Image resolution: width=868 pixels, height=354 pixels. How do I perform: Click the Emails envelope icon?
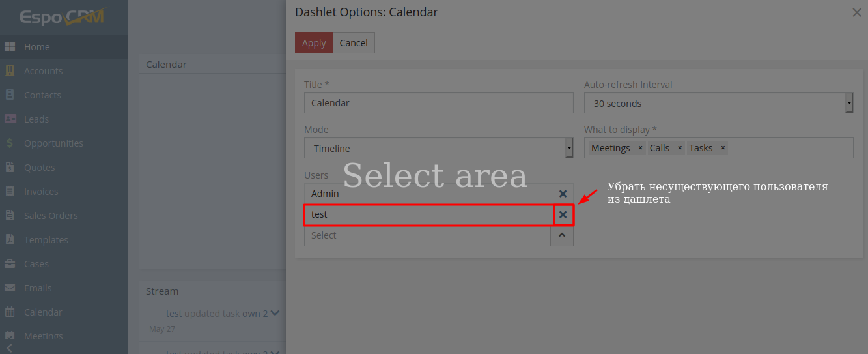[10, 288]
